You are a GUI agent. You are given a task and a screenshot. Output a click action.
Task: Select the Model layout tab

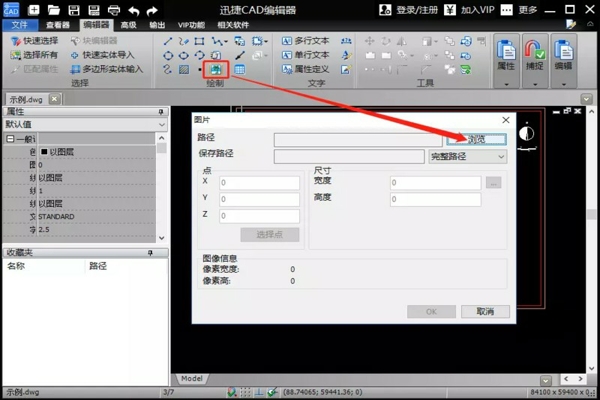click(x=192, y=379)
